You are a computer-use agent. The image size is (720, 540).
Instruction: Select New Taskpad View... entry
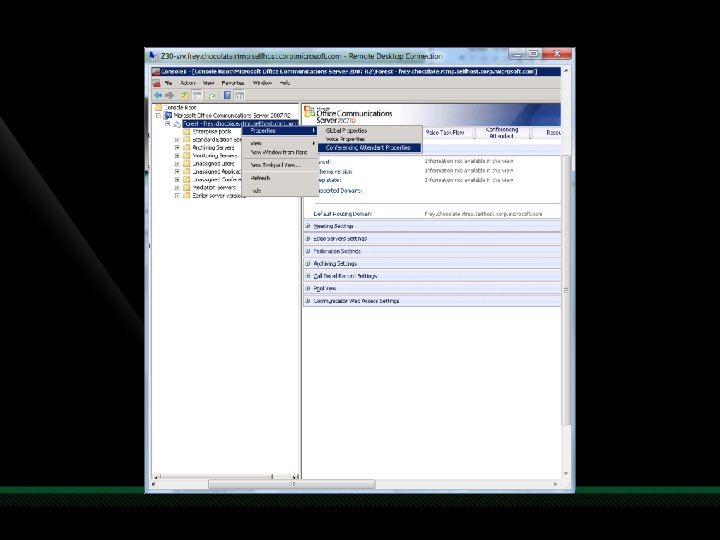tap(280, 165)
